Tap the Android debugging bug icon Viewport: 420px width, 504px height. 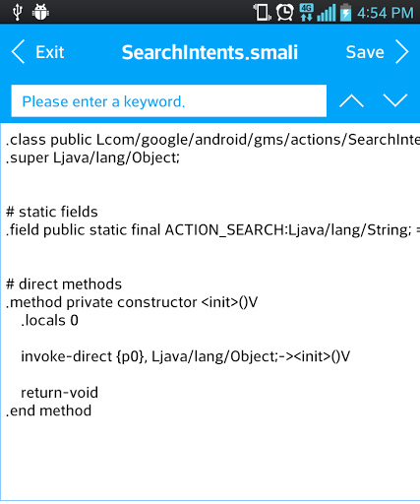(40, 12)
